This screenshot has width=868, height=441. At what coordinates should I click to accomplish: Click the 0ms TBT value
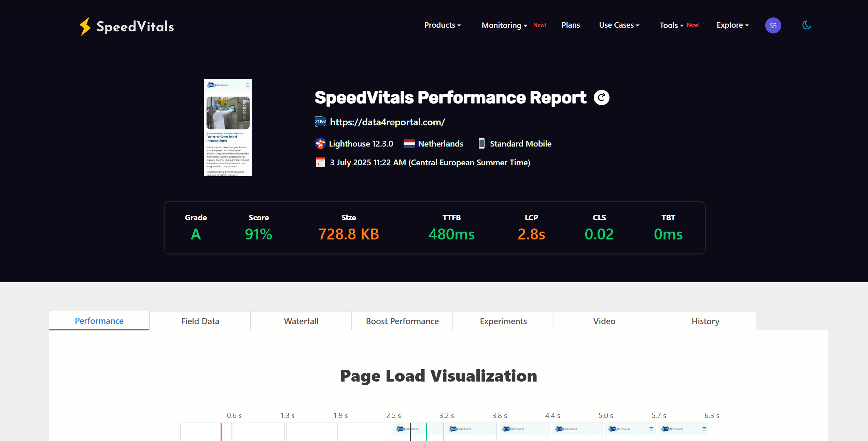(668, 234)
